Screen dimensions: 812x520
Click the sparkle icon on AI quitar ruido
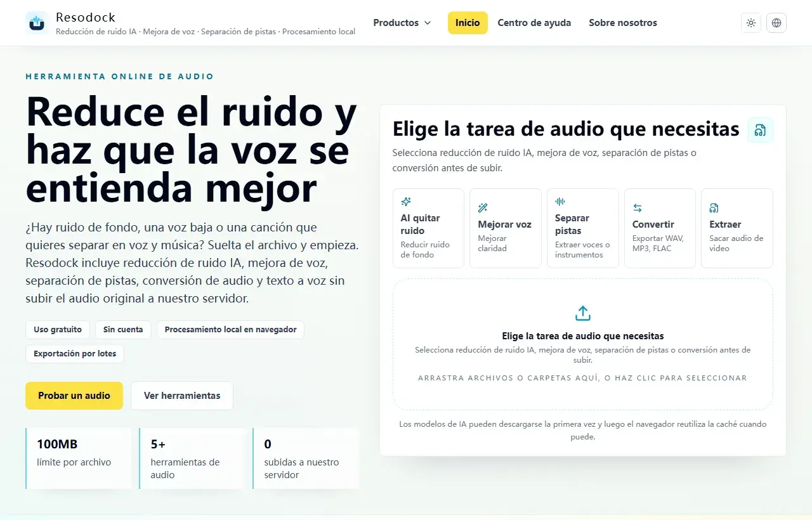click(x=406, y=202)
